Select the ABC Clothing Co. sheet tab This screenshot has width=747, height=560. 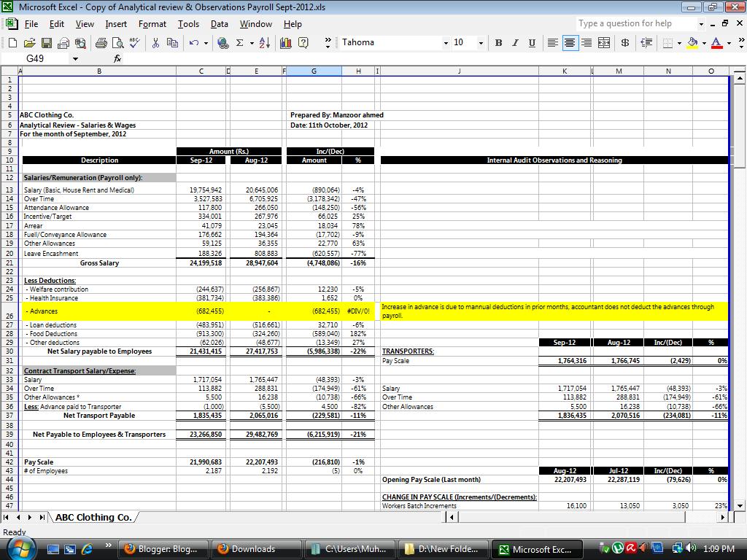(x=93, y=517)
